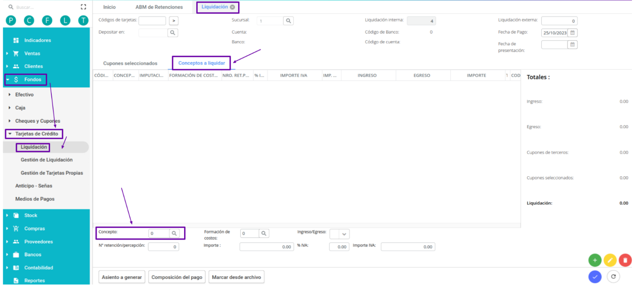Close the Liquidación tab with x icon
The width and height of the screenshot is (644, 287).
(232, 7)
